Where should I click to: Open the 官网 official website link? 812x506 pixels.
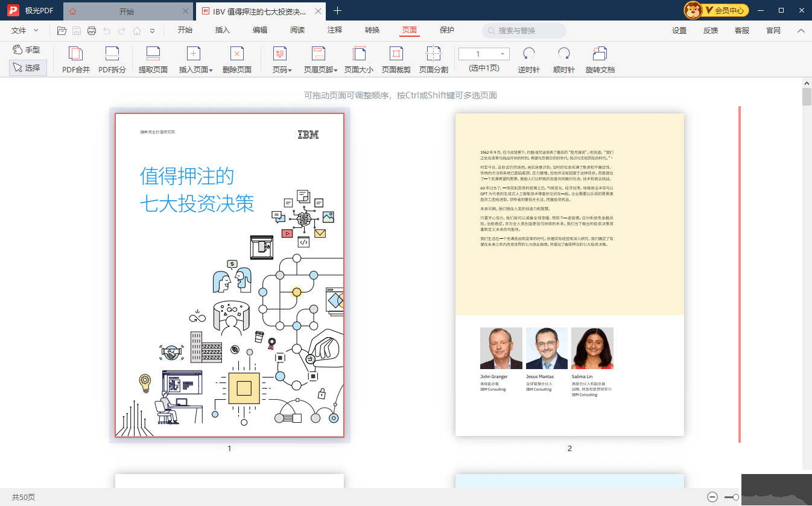(773, 31)
